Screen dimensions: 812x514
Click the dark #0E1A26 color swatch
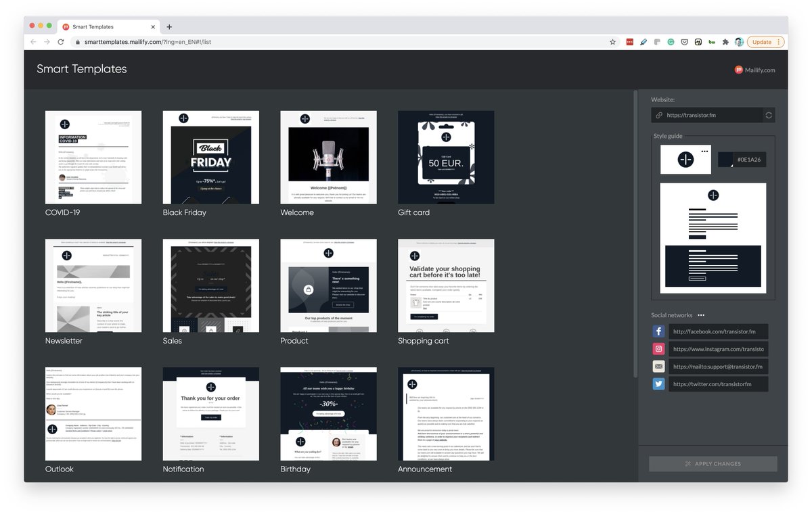(x=725, y=160)
